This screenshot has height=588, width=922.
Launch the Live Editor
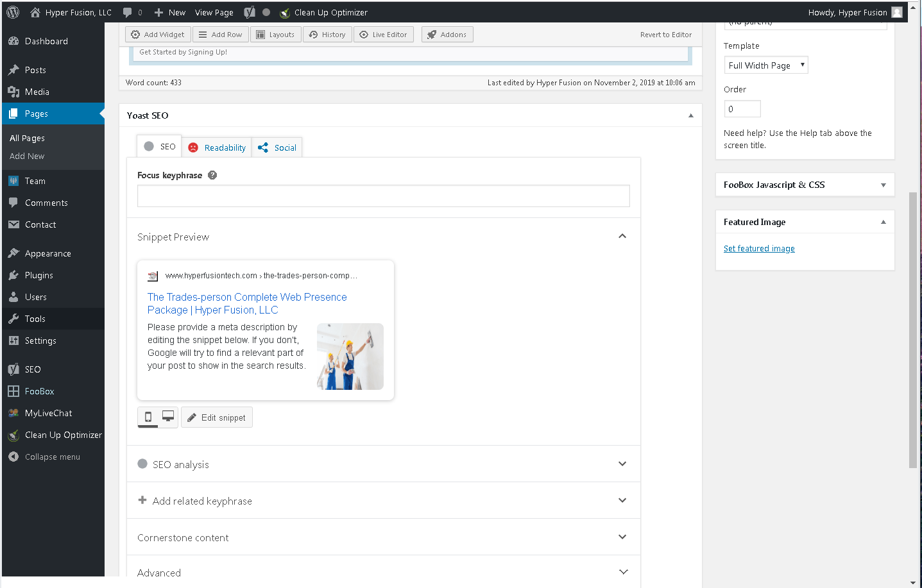click(384, 35)
